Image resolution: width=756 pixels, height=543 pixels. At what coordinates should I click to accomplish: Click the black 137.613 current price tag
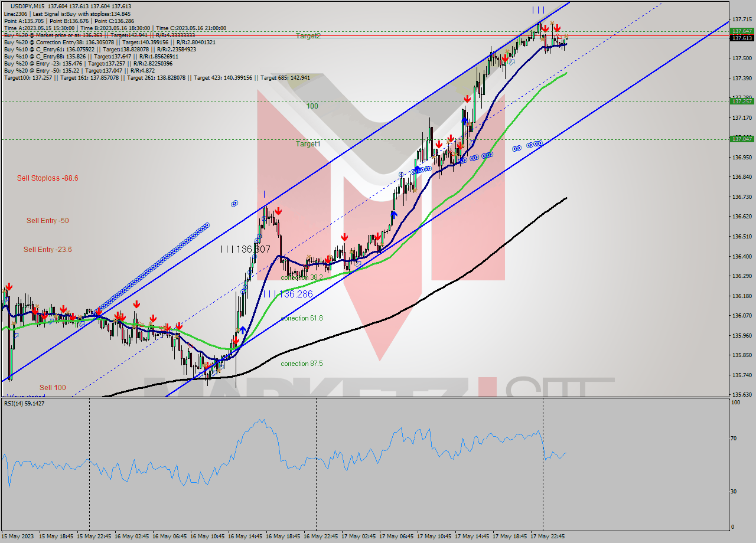(742, 38)
